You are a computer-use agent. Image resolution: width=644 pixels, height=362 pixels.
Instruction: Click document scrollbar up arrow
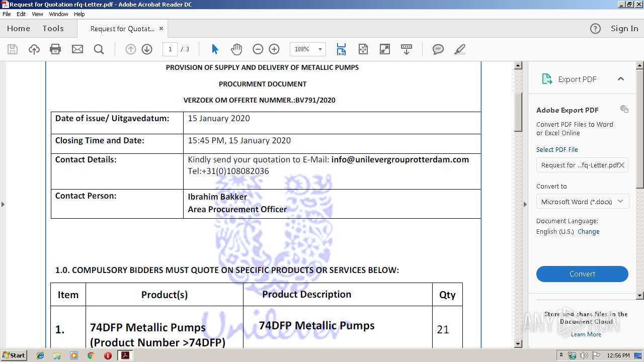coord(518,65)
